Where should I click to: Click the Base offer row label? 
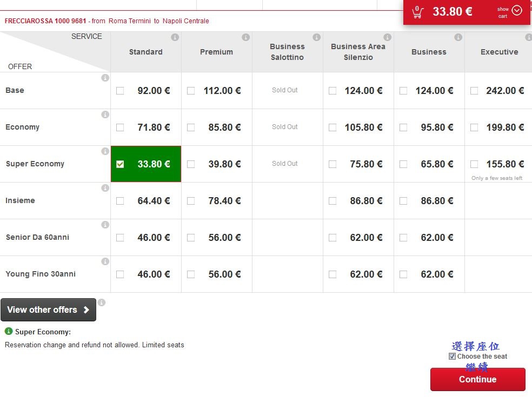[x=15, y=90]
